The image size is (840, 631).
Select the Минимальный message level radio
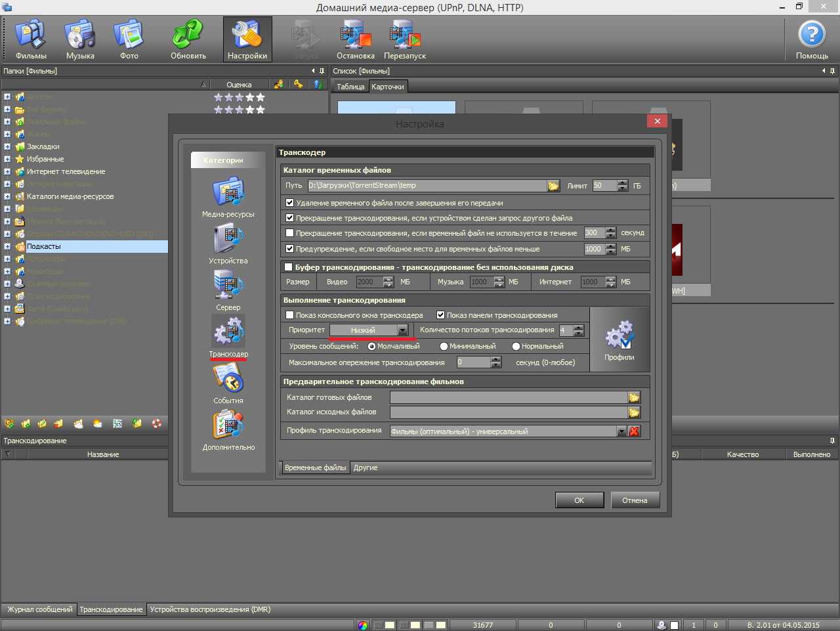click(x=444, y=347)
